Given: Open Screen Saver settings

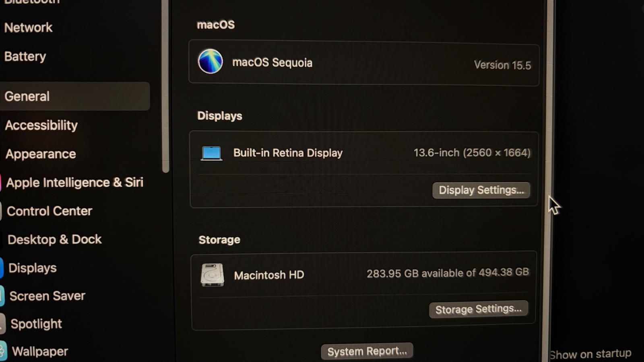Looking at the screenshot, I should click(x=47, y=296).
